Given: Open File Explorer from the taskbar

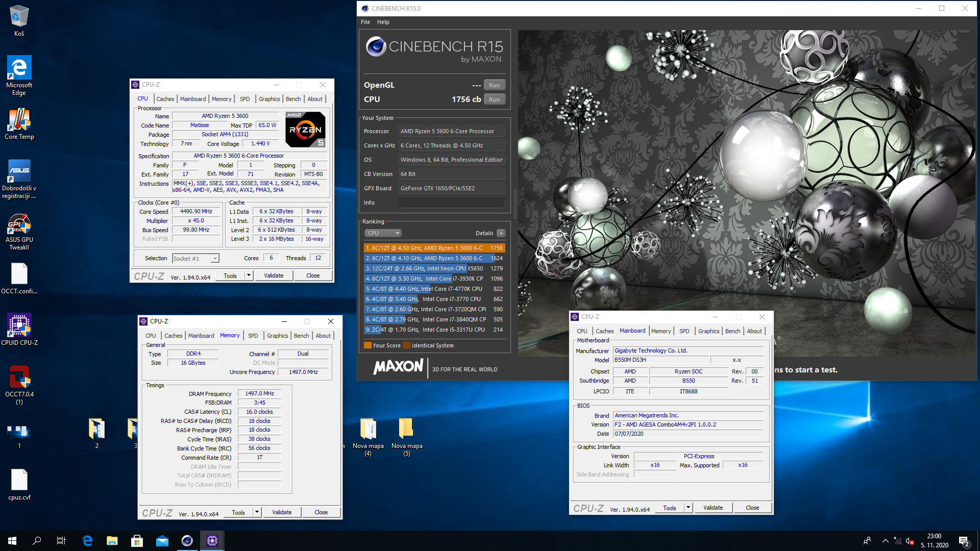Looking at the screenshot, I should click(112, 541).
